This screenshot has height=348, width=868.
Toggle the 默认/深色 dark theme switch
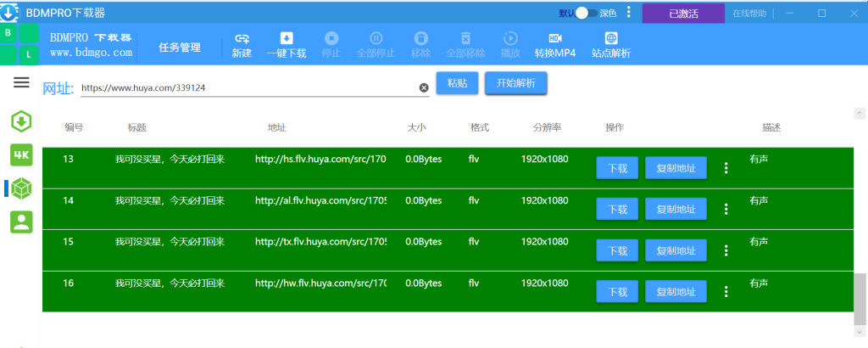coord(587,14)
